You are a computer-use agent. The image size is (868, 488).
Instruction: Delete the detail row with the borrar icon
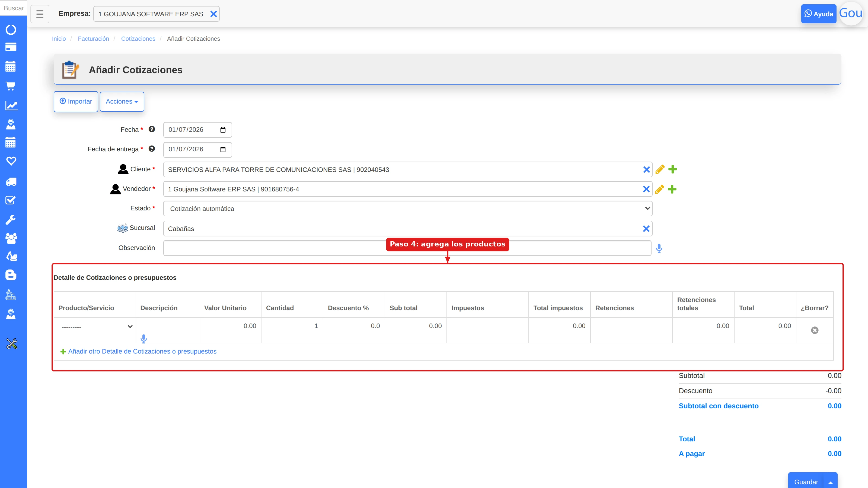tap(814, 330)
